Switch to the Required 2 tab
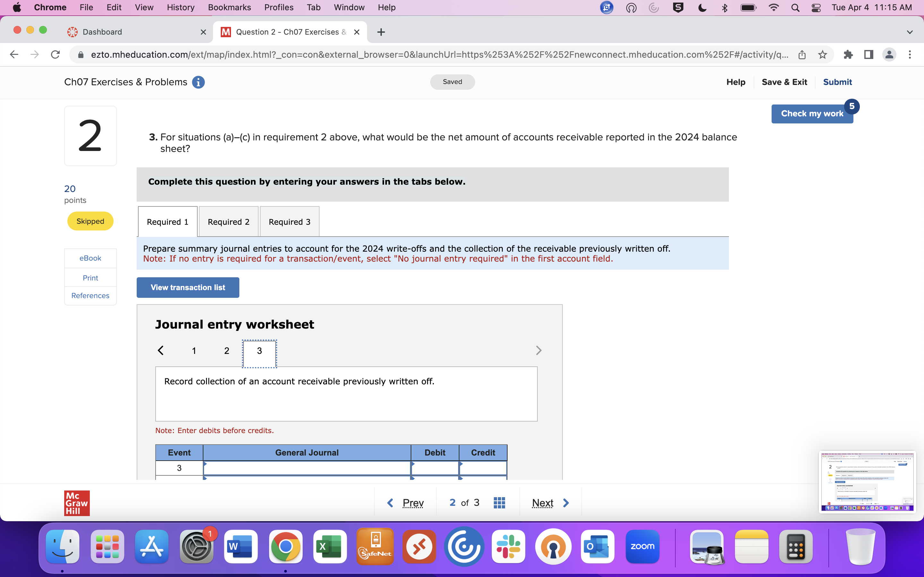This screenshot has height=577, width=924. (228, 222)
